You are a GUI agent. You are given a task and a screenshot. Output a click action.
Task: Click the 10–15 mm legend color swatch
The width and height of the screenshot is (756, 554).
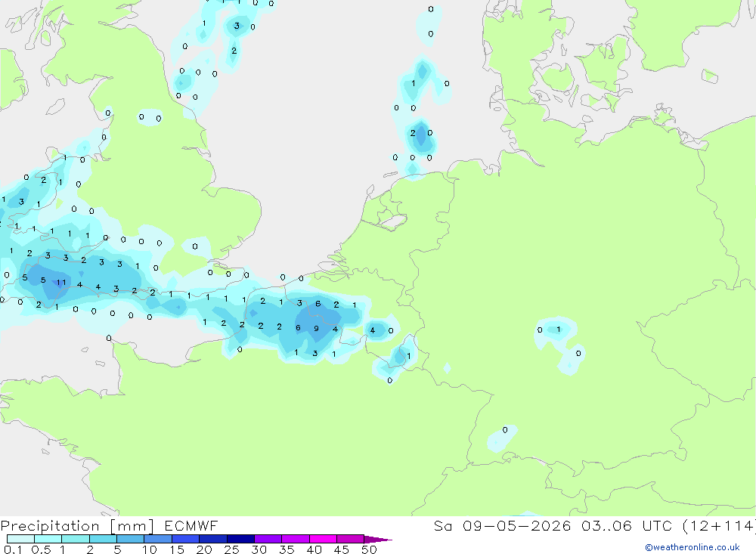point(158,539)
